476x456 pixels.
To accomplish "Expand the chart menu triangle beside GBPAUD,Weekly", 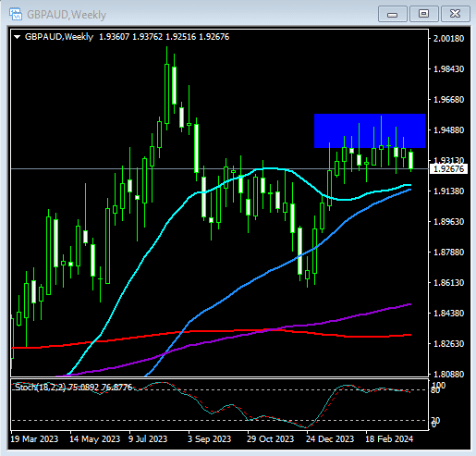I will tap(18, 37).
